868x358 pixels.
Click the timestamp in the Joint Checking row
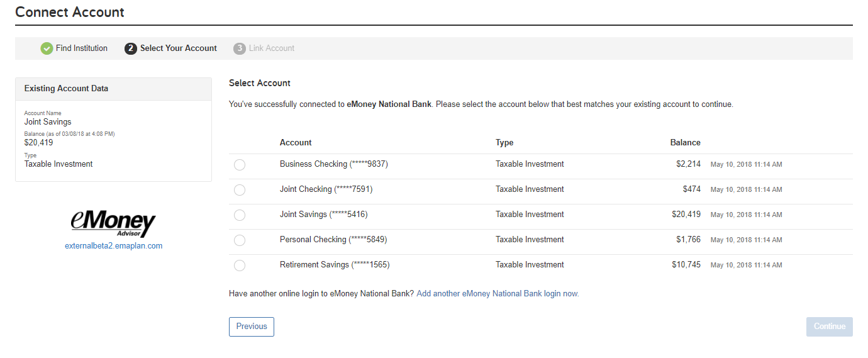(x=747, y=190)
